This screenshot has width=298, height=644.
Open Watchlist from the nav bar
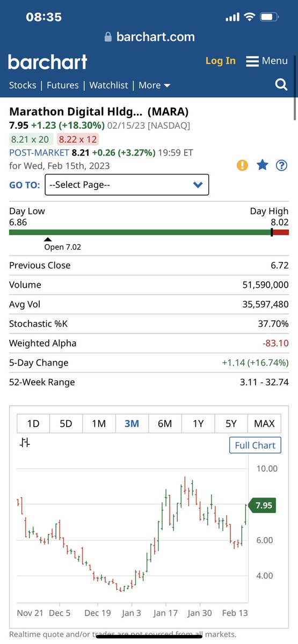coord(108,85)
